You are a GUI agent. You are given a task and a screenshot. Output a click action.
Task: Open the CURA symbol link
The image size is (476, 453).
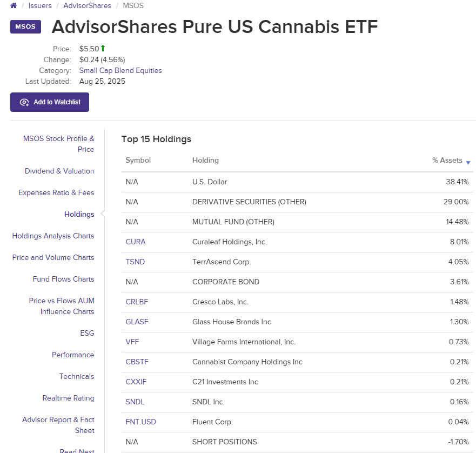click(x=136, y=242)
